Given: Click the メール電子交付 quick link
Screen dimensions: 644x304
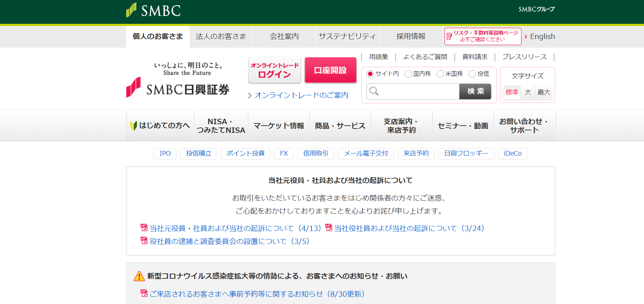Looking at the screenshot, I should (x=366, y=153).
